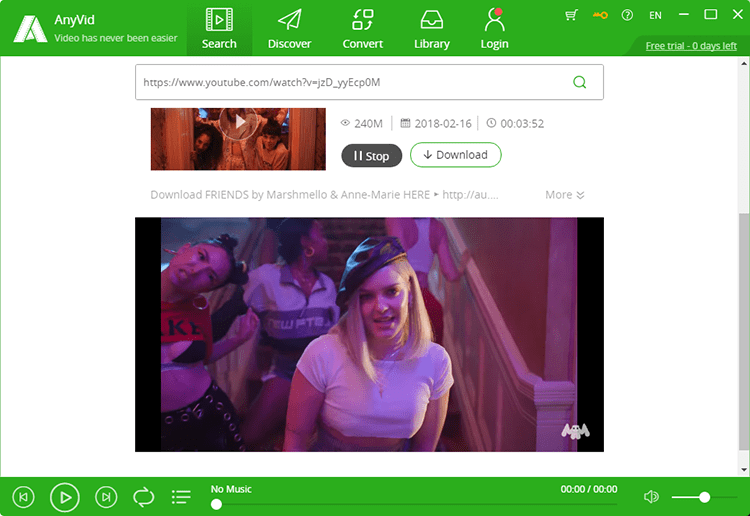Click the Download button
The image size is (750, 516).
[x=455, y=155]
